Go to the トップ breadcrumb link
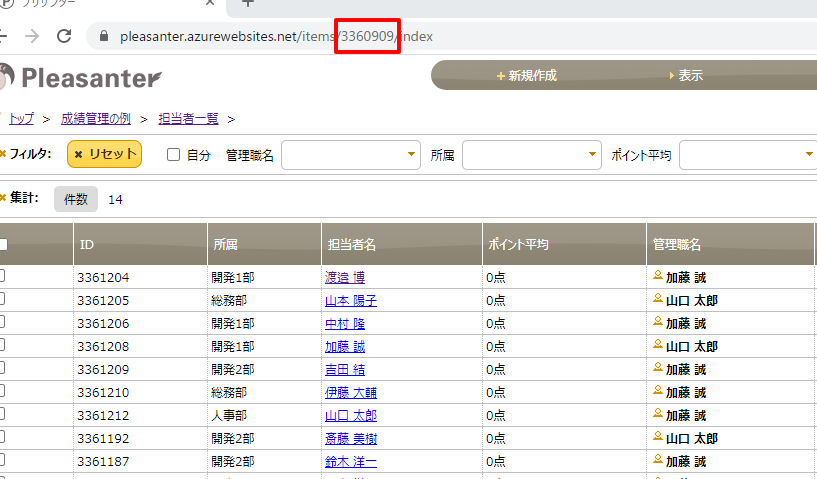 pyautogui.click(x=21, y=119)
